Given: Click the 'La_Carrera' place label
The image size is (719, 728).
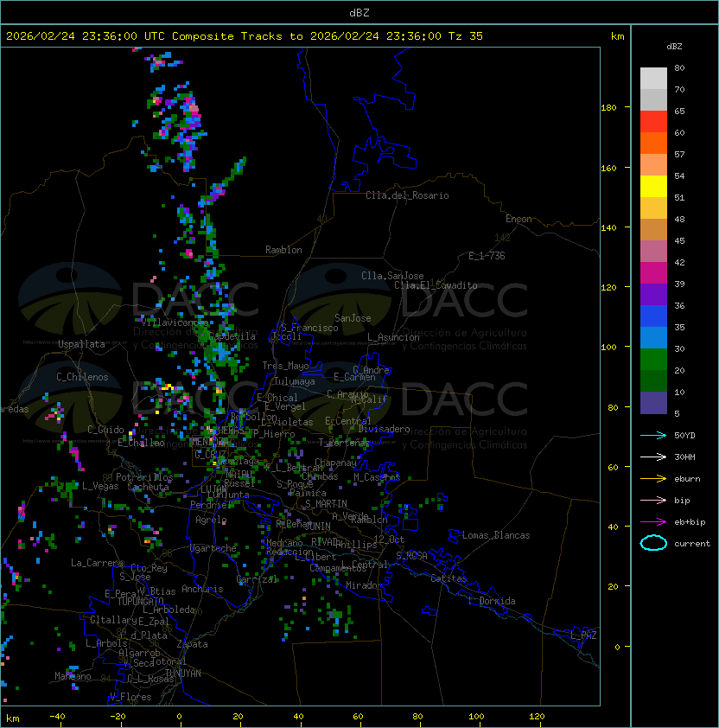Looking at the screenshot, I should coord(97,563).
